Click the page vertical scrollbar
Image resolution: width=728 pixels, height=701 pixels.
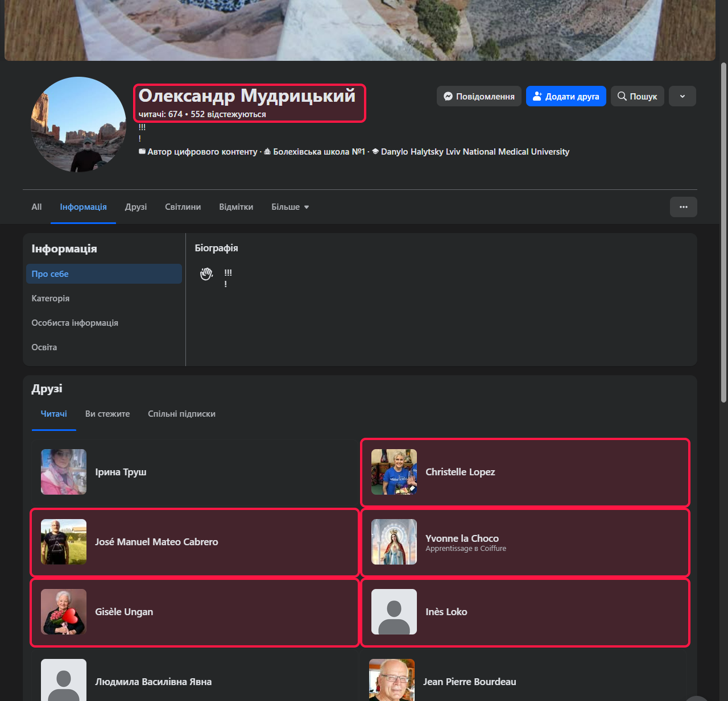coord(723,232)
